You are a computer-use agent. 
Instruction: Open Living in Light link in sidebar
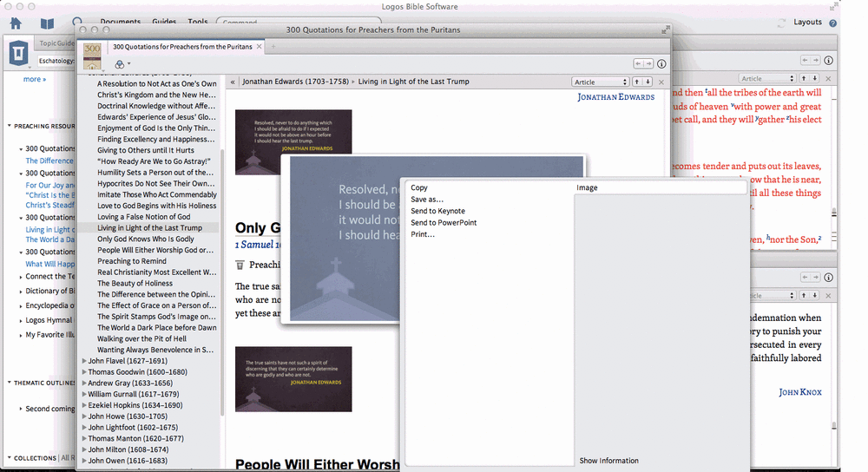[x=49, y=230]
